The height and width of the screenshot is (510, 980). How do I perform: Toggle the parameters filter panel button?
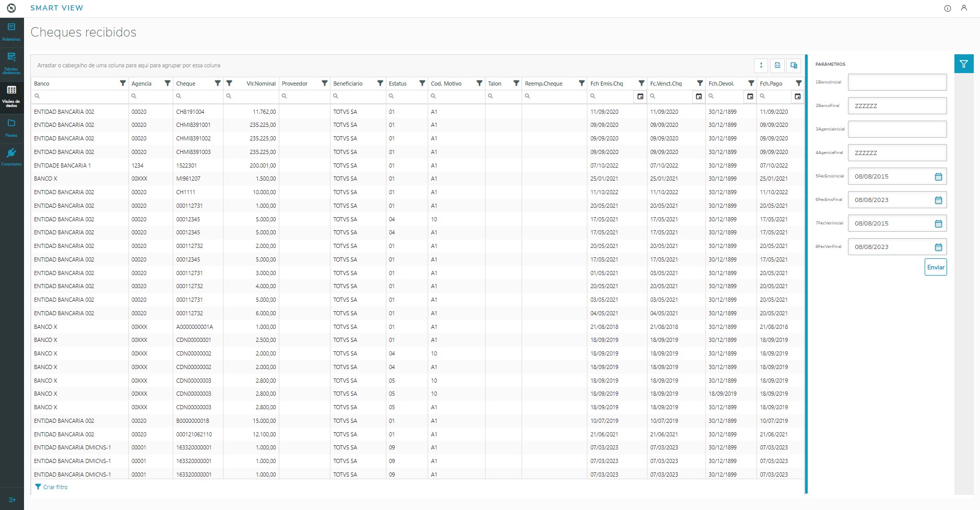pos(964,64)
